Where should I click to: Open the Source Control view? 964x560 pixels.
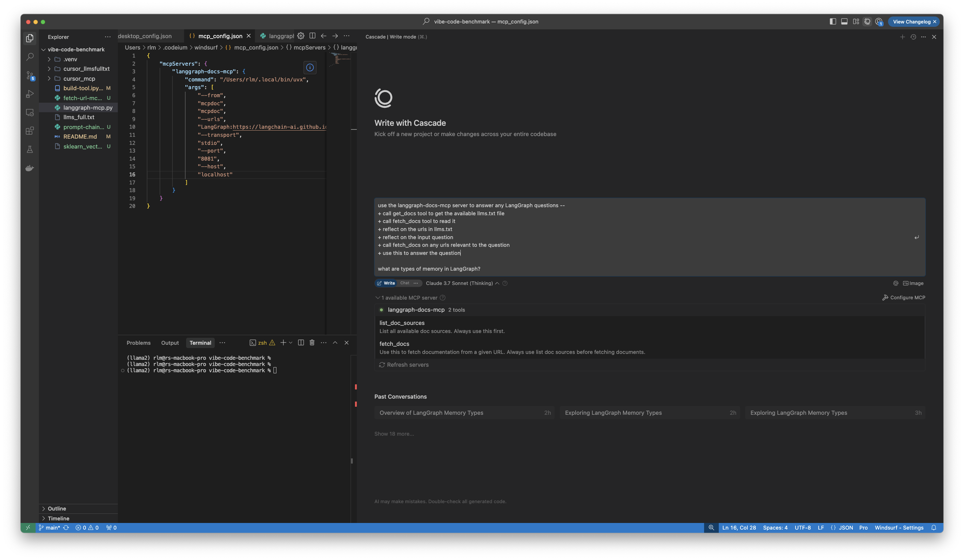(30, 75)
